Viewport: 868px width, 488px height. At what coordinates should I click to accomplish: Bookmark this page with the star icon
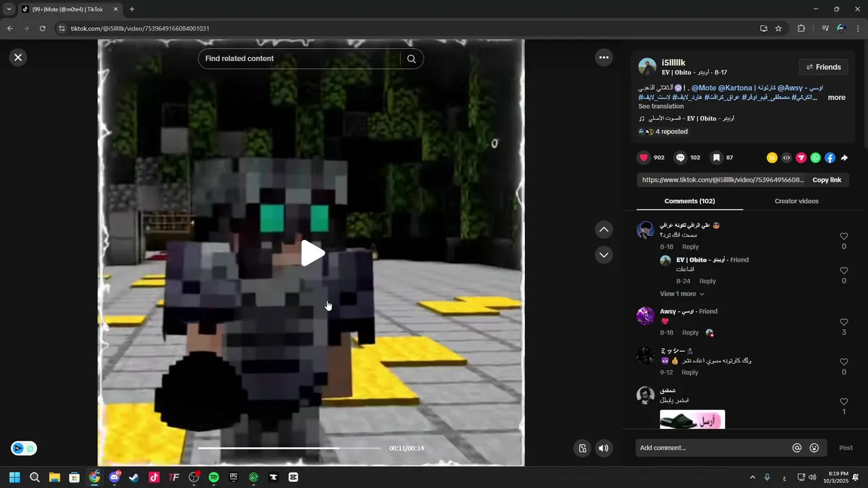coord(778,28)
